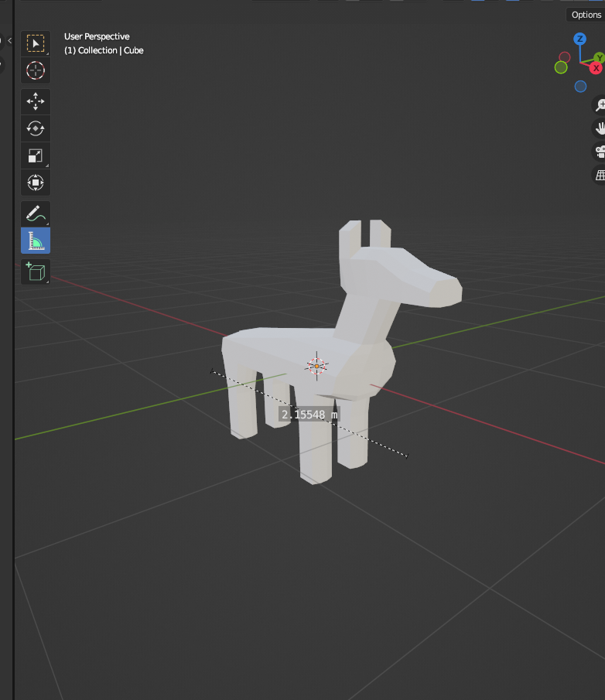This screenshot has height=700, width=605.
Task: Click the negative X red circle on gizmo
Action: (x=564, y=57)
